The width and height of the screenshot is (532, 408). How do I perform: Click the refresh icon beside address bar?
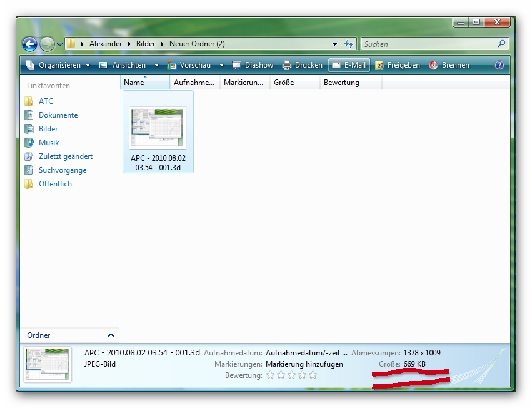(x=349, y=44)
